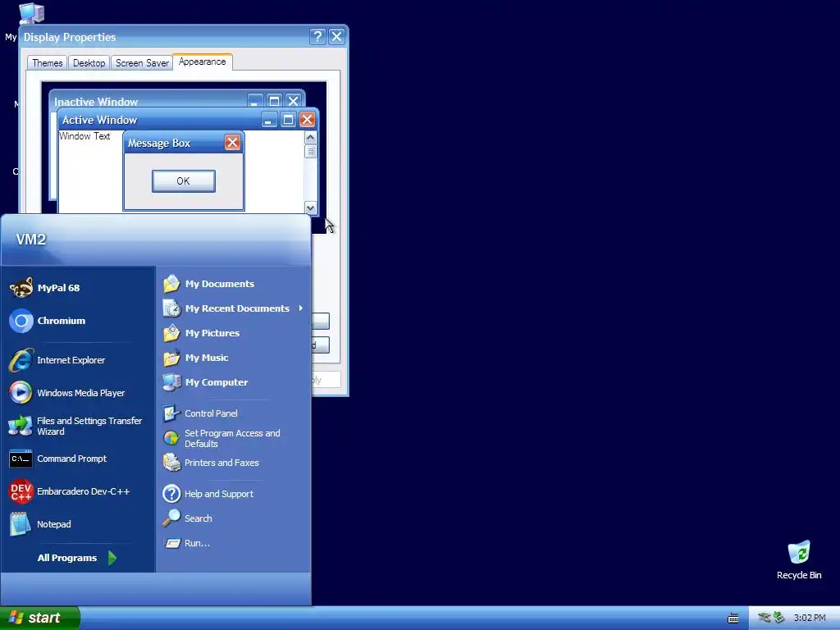
Task: Expand the All Programs list
Action: click(76, 558)
